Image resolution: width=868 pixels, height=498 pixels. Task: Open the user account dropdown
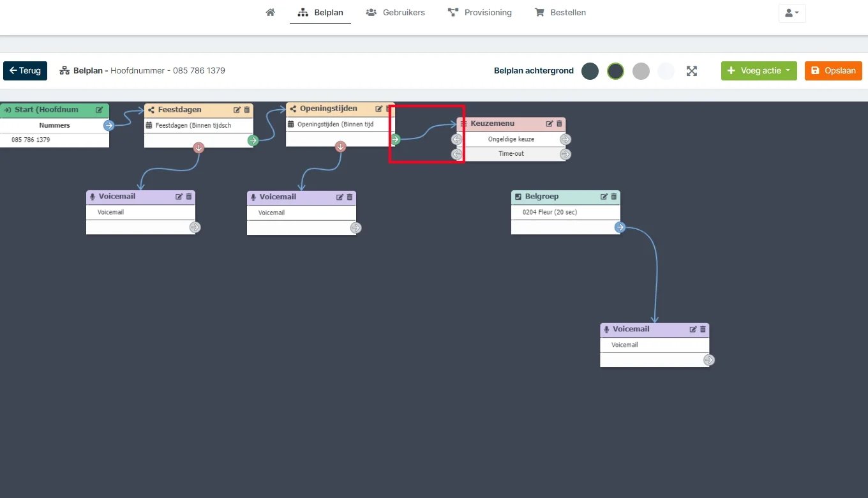click(792, 13)
